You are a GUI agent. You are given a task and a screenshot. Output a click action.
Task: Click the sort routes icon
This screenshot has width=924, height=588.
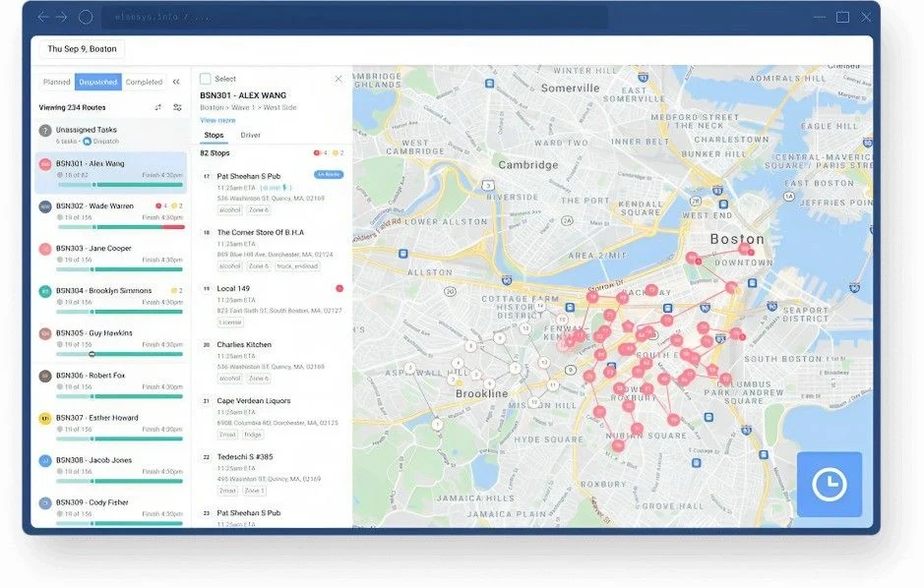pos(157,107)
